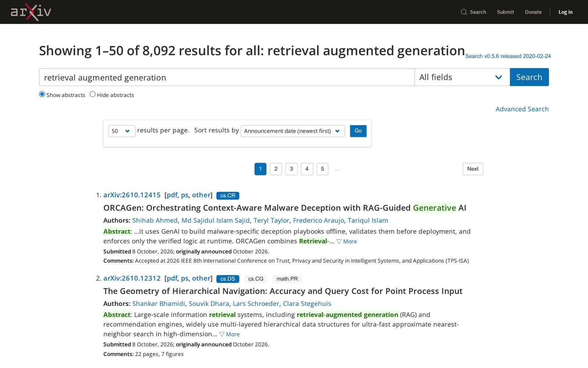Image resolution: width=588 pixels, height=368 pixels.
Task: Go to results page 5
Action: (x=322, y=169)
